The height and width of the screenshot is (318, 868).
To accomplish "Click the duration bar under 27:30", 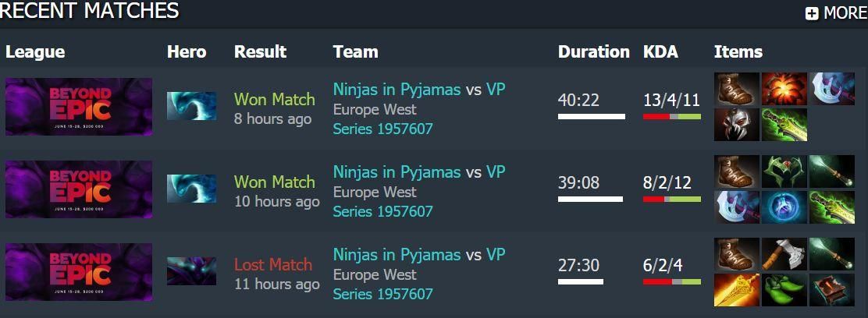I will 581,281.
